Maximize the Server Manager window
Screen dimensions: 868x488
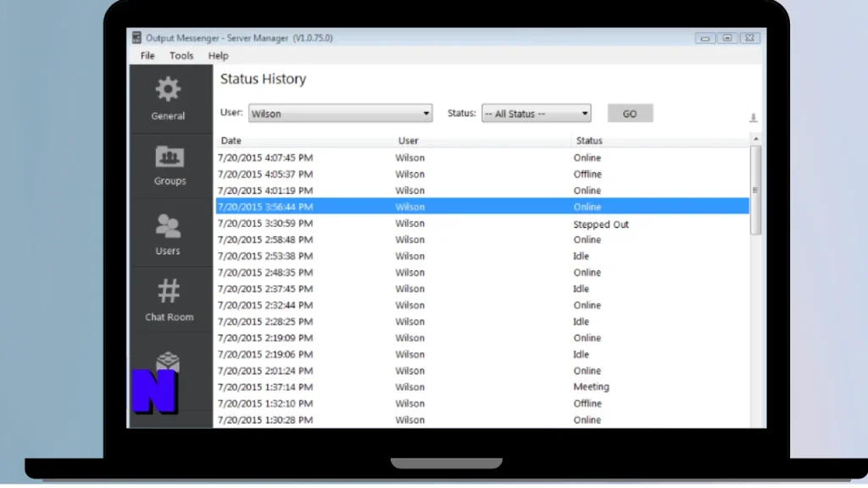tap(726, 38)
